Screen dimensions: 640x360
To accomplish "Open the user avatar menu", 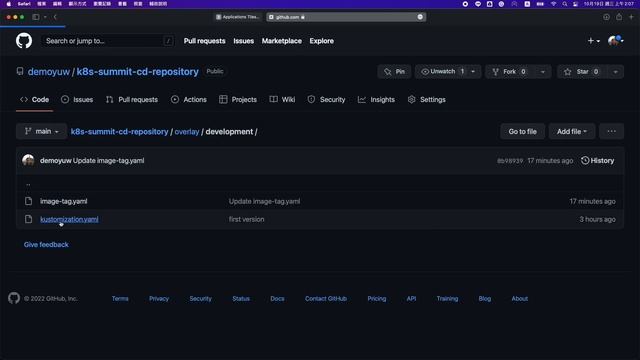I will point(615,41).
